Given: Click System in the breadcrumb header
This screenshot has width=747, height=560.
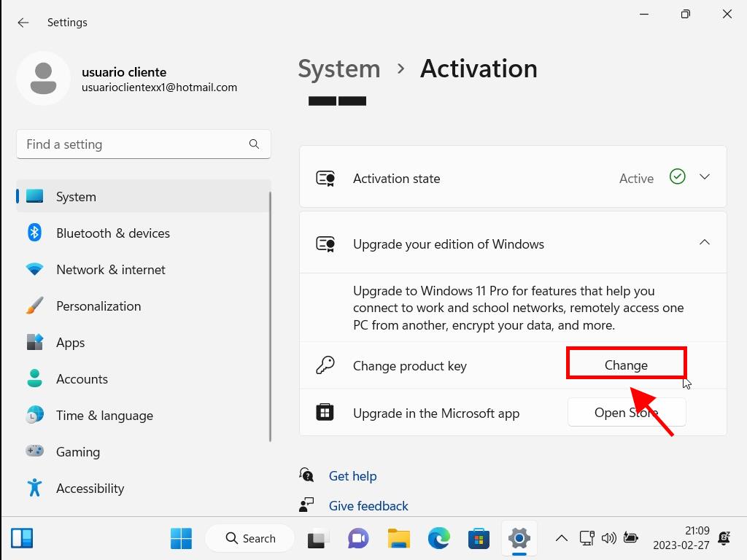Looking at the screenshot, I should [339, 69].
